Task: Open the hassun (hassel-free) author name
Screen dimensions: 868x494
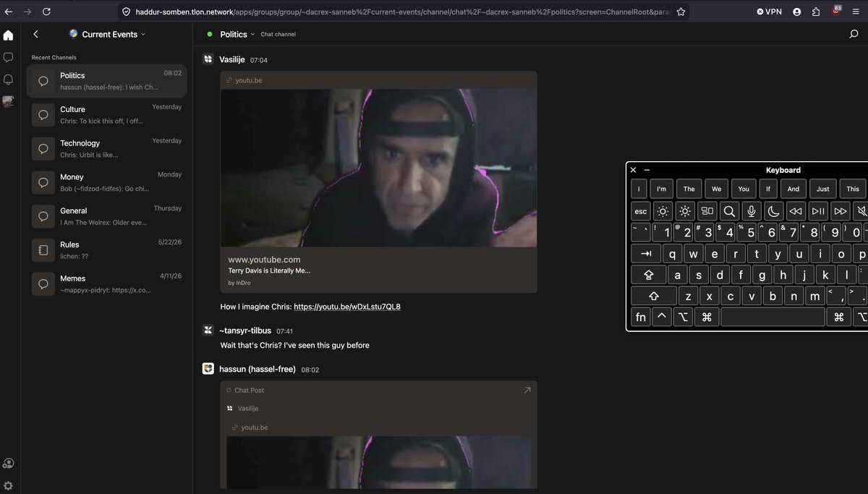Action: click(258, 369)
